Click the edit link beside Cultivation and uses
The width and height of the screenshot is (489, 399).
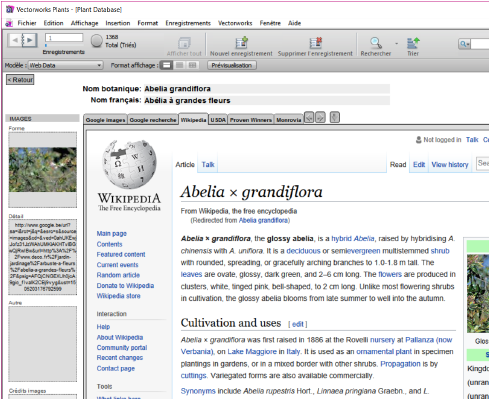coord(298,324)
